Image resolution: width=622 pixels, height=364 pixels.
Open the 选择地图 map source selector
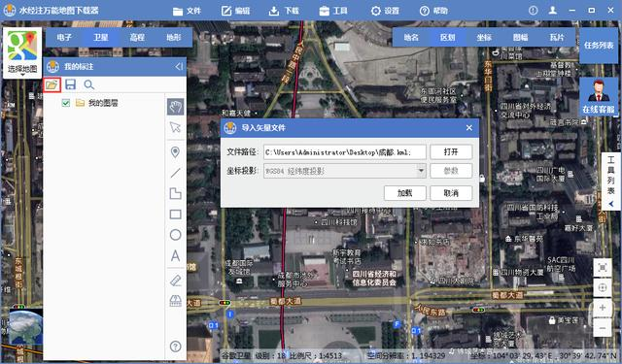point(22,52)
